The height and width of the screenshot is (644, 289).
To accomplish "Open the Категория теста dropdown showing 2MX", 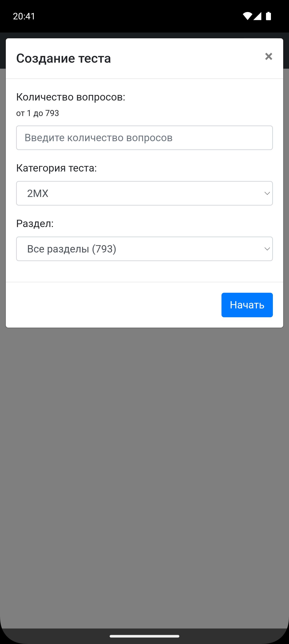I will [x=144, y=193].
